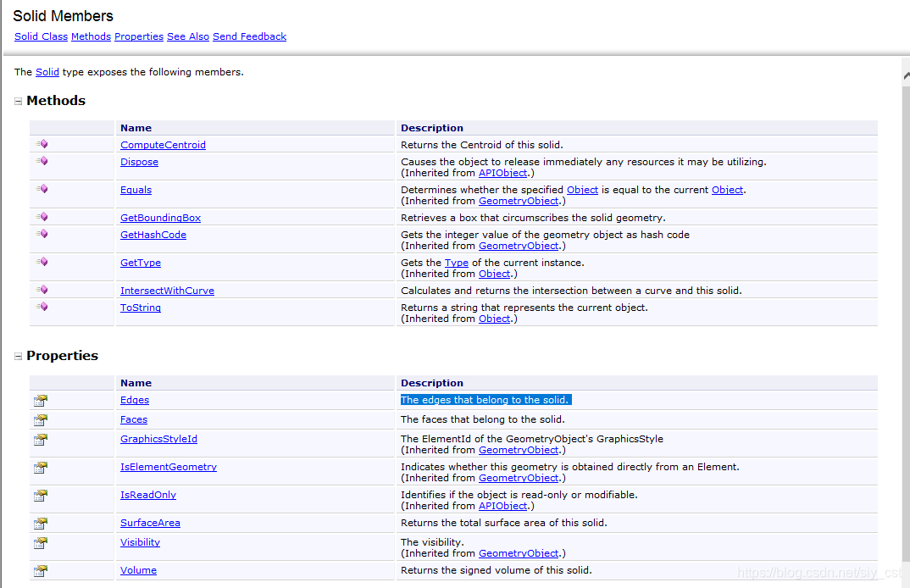Click the property icon beside IsReadOnly

click(41, 495)
